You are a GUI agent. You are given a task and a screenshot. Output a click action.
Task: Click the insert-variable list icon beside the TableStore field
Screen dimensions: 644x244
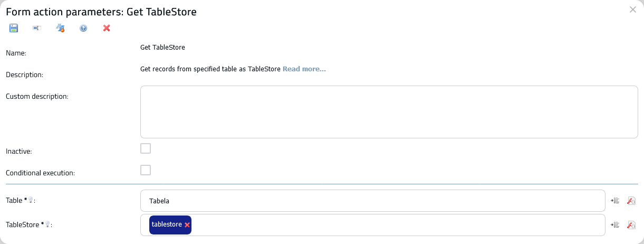(x=615, y=225)
